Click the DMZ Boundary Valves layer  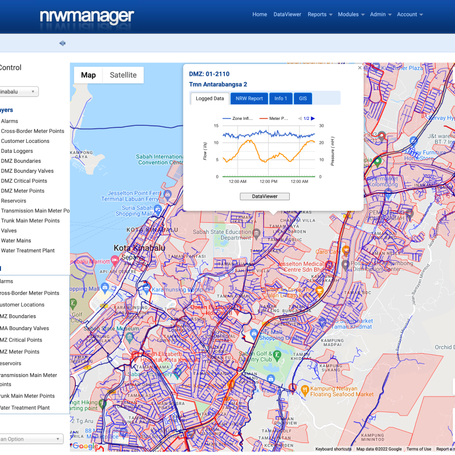coord(27,171)
